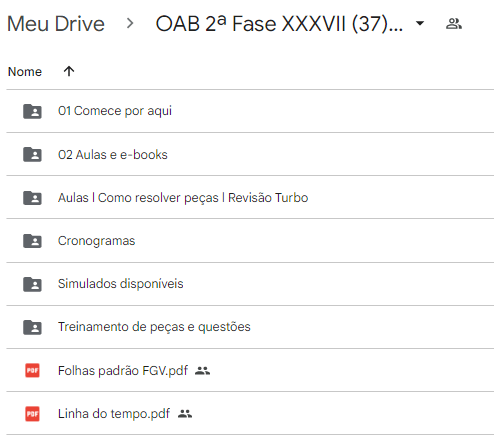The height and width of the screenshot is (448, 494).
Task: Click the shared badge next to Folhas padrão FGV.pdf
Action: tap(202, 371)
